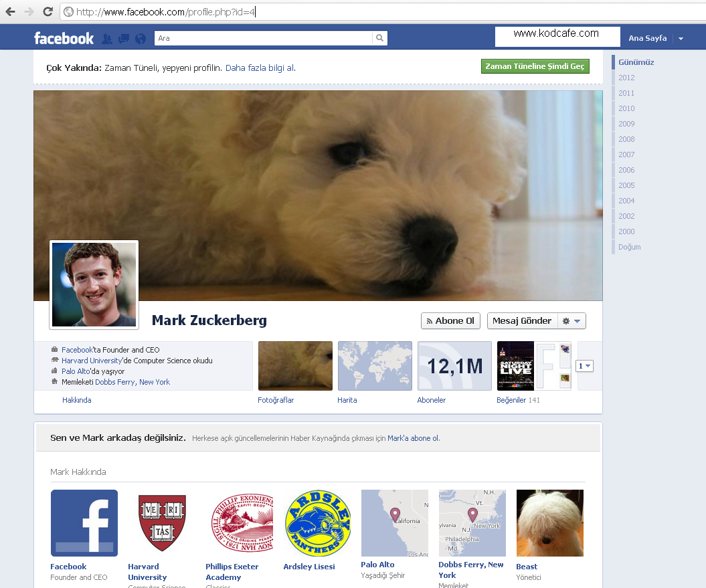Viewport: 706px width, 588px height.
Task: Open Mark Zuckerberg's profile picture
Action: click(x=94, y=284)
